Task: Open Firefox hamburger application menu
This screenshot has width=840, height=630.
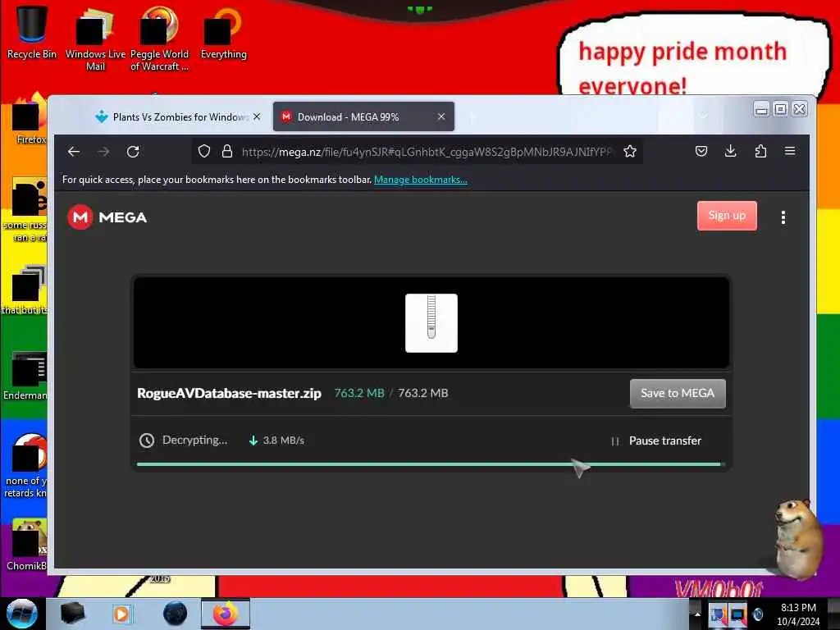Action: pyautogui.click(x=790, y=151)
